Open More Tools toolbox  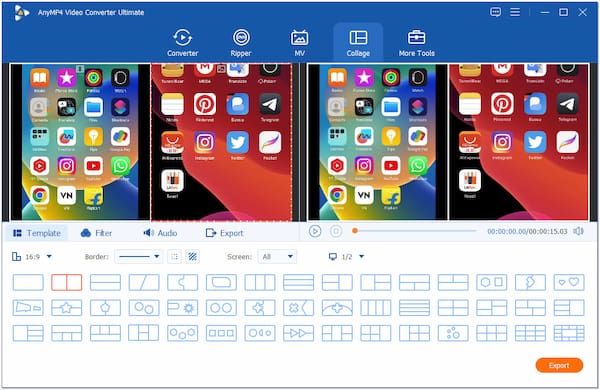pos(417,43)
